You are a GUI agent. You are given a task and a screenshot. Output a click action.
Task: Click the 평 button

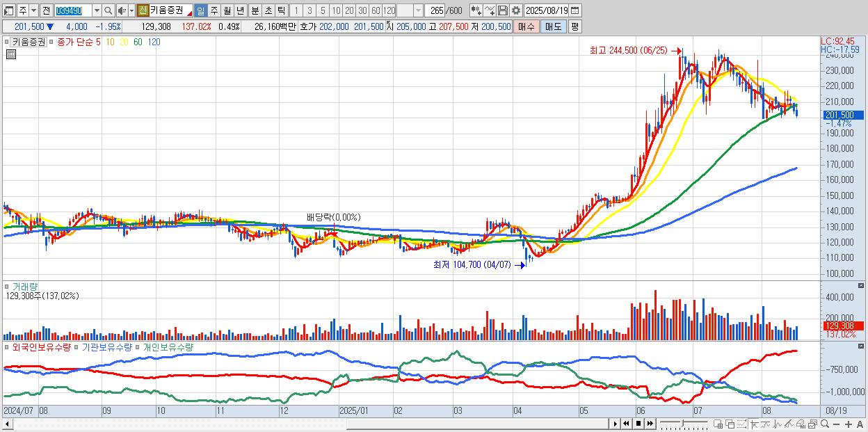point(574,26)
